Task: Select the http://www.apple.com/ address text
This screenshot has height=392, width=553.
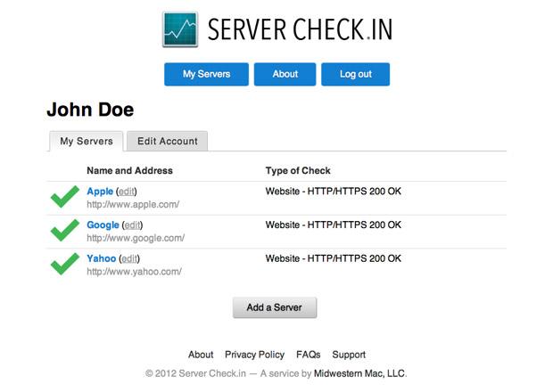Action: pyautogui.click(x=133, y=204)
